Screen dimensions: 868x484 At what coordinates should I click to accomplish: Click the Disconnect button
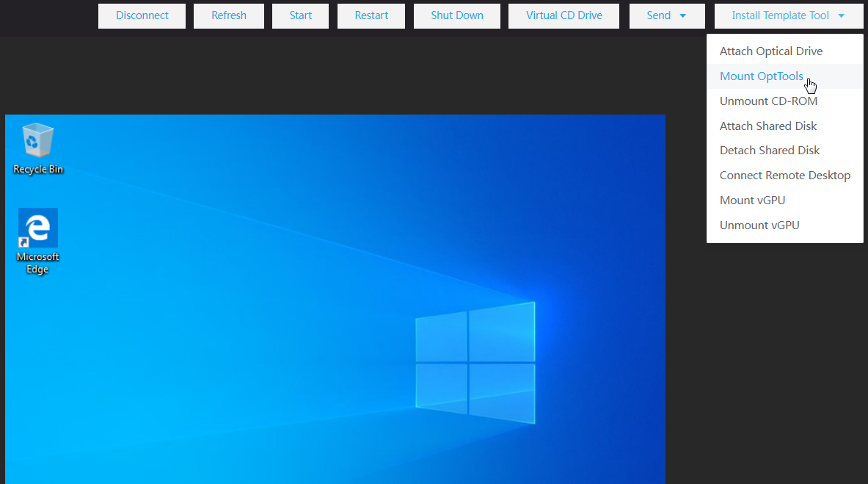pos(142,15)
